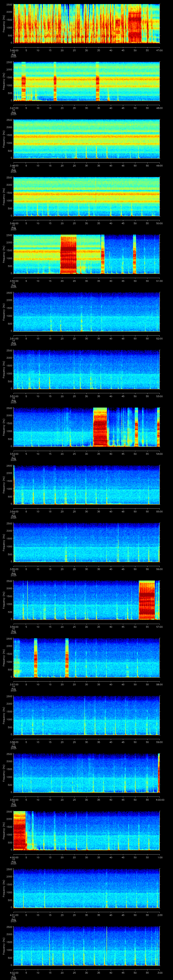
Task: Click the large red burst in the 3:50:00 spectrogram
Action: [68, 255]
